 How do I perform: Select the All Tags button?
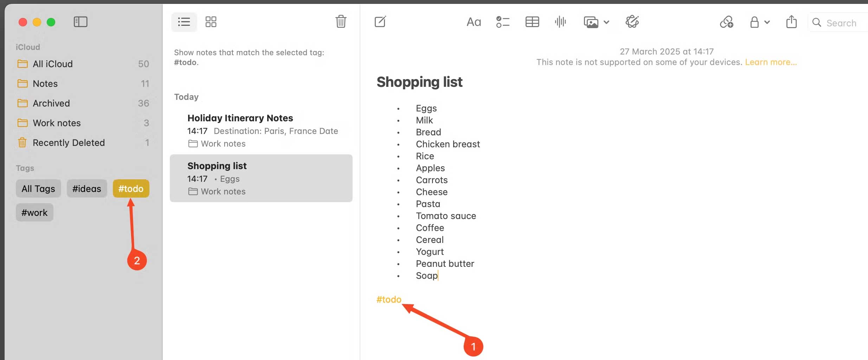[38, 188]
